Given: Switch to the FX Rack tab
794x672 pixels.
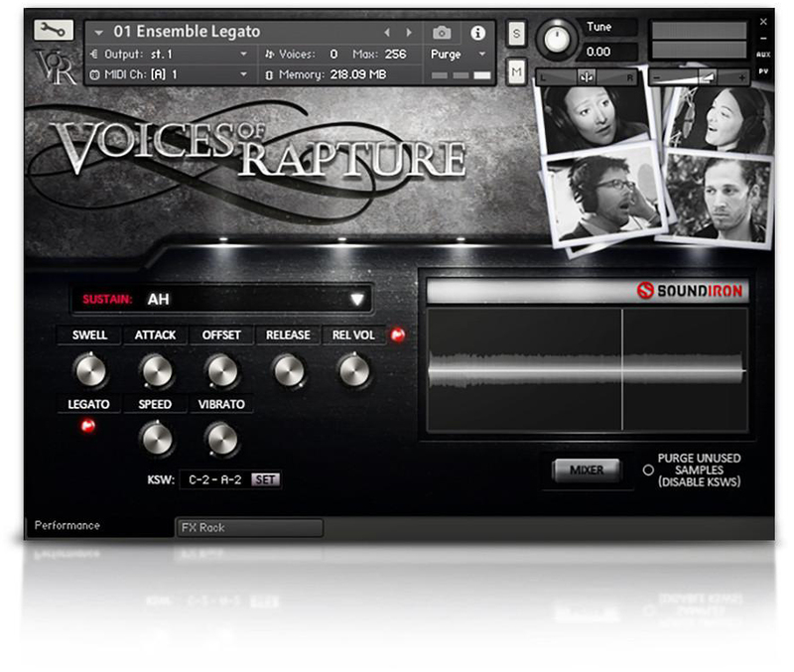Looking at the screenshot, I should tap(249, 528).
